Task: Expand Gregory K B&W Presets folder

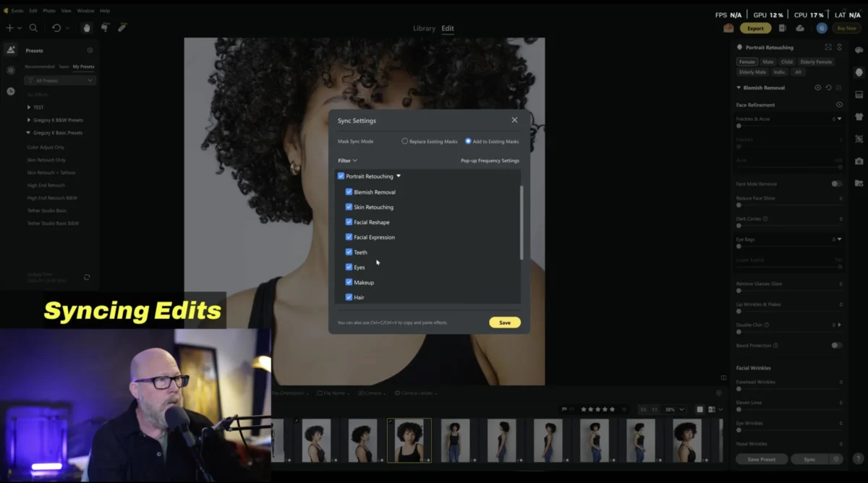Action: (x=29, y=120)
